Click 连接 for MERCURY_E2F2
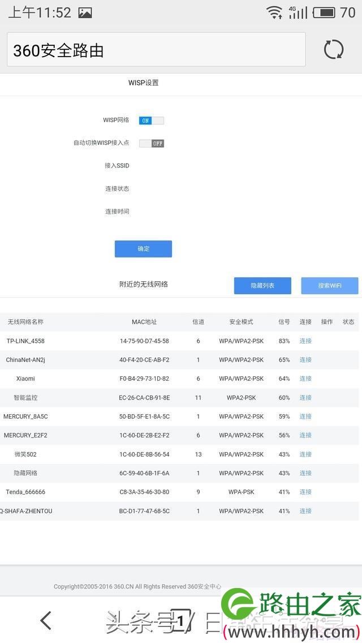 coord(305,435)
